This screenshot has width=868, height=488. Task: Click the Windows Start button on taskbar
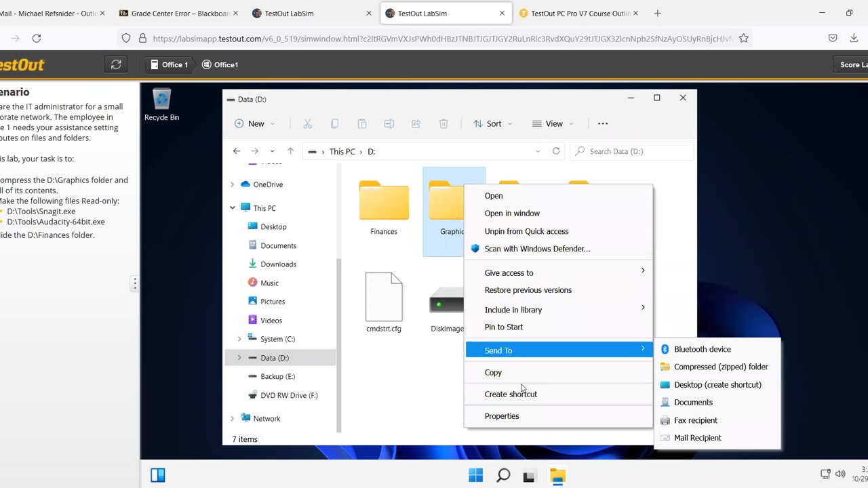(475, 475)
